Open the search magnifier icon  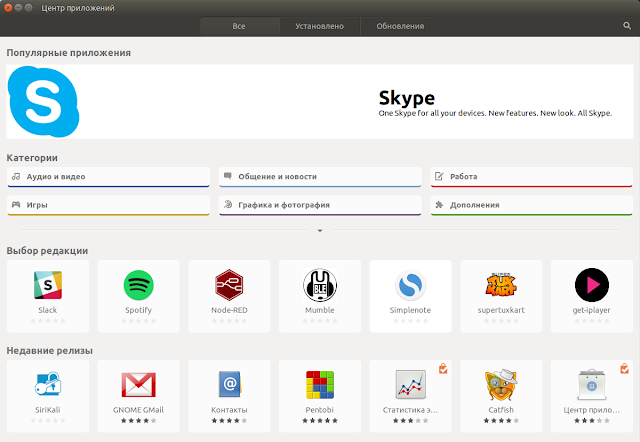click(627, 26)
